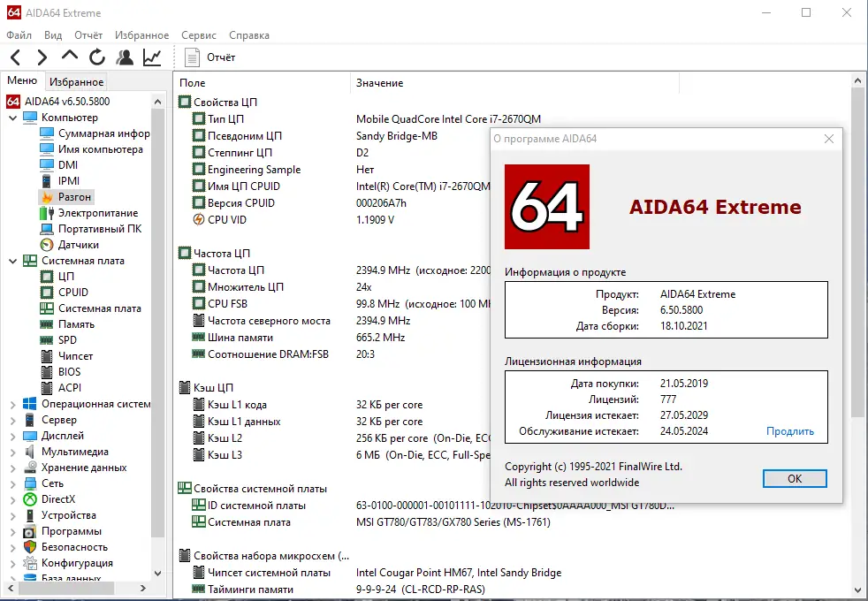Viewport: 868px width, 601px height.
Task: Collapse the Компьютер tree node
Action: 12,118
